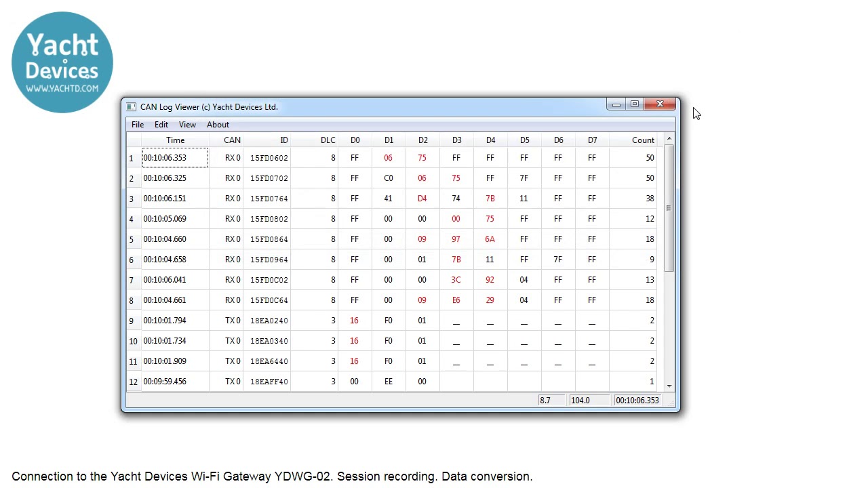Click status bar time 00:10:06.353
868x488 pixels.
637,401
